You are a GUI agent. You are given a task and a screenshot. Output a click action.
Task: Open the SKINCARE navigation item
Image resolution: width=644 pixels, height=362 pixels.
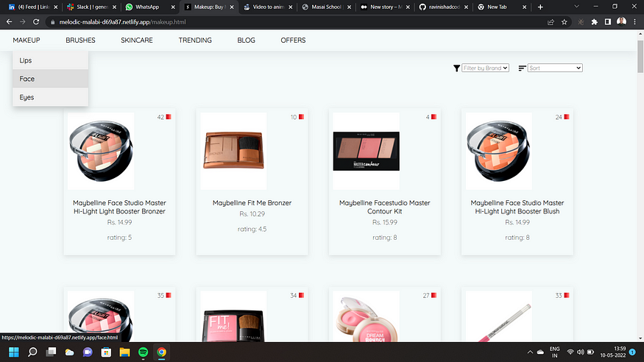pos(137,40)
